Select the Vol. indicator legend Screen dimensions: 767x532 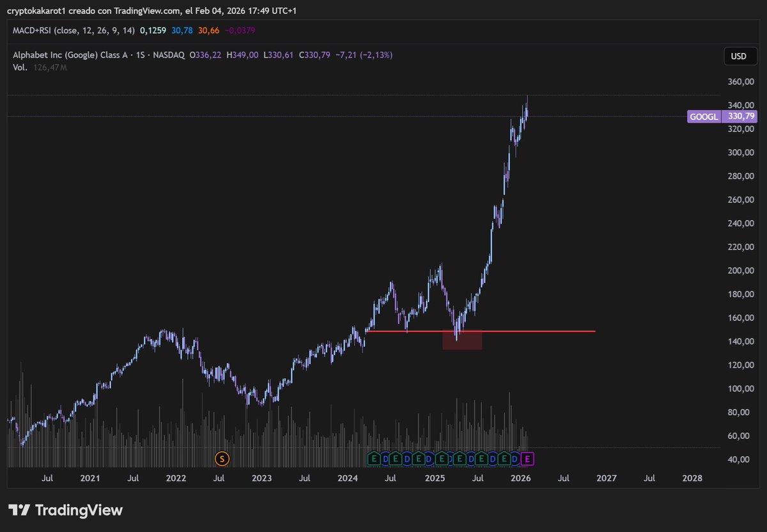click(x=20, y=67)
